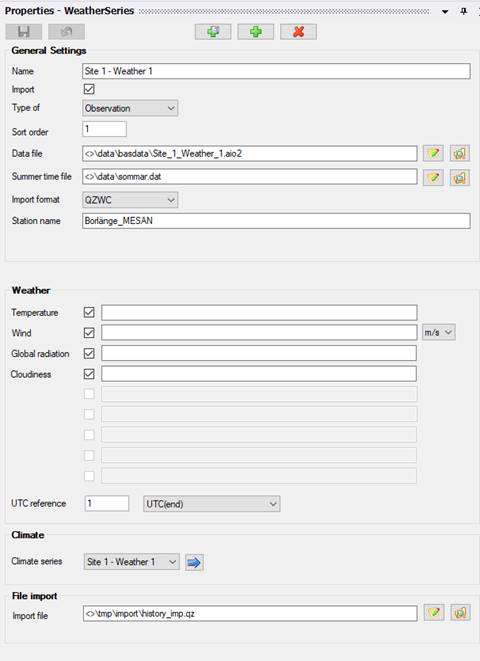The width and height of the screenshot is (480, 661).
Task: Add a new series with green plus
Action: click(x=255, y=32)
